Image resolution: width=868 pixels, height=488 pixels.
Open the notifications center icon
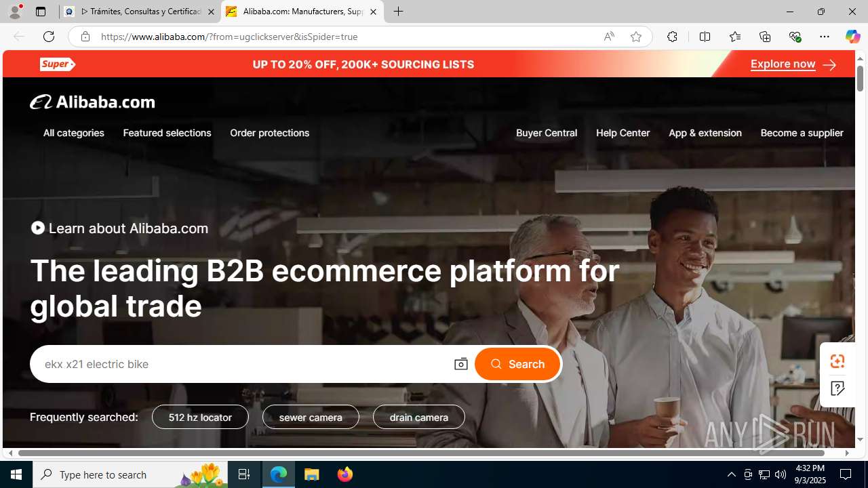[846, 474]
